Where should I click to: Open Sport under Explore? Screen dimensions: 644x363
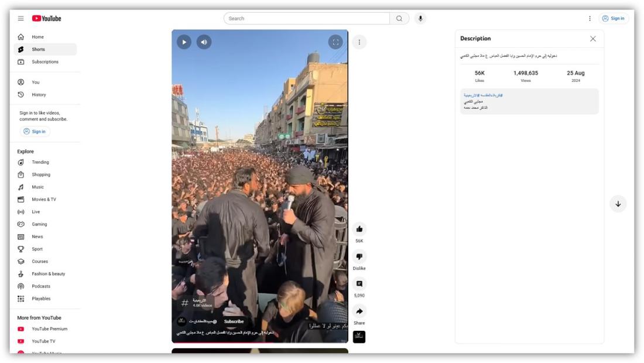point(45,249)
